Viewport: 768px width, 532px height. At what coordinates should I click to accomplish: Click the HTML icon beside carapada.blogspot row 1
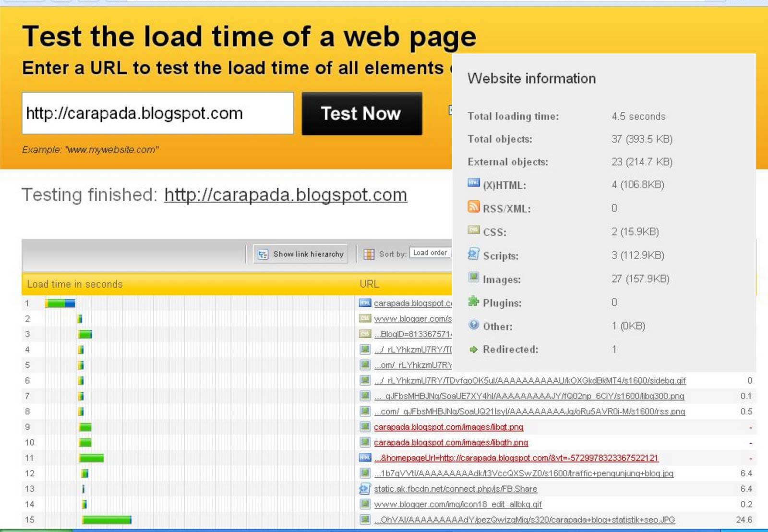click(x=365, y=303)
